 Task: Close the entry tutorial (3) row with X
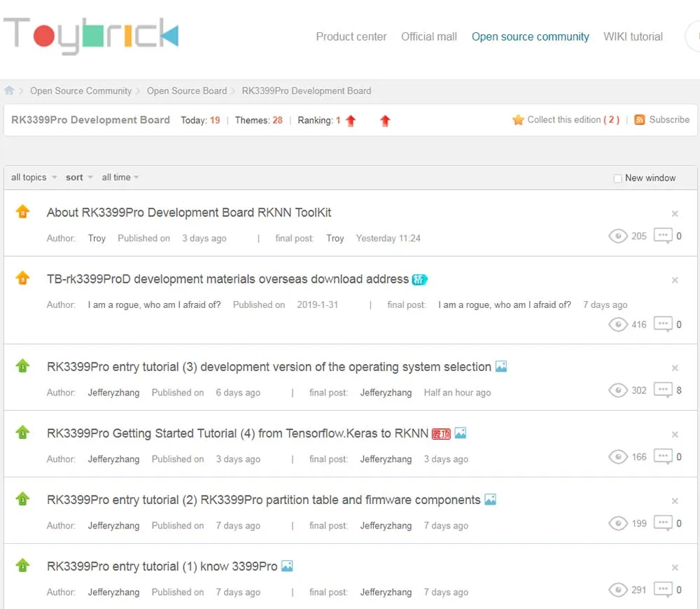[675, 368]
